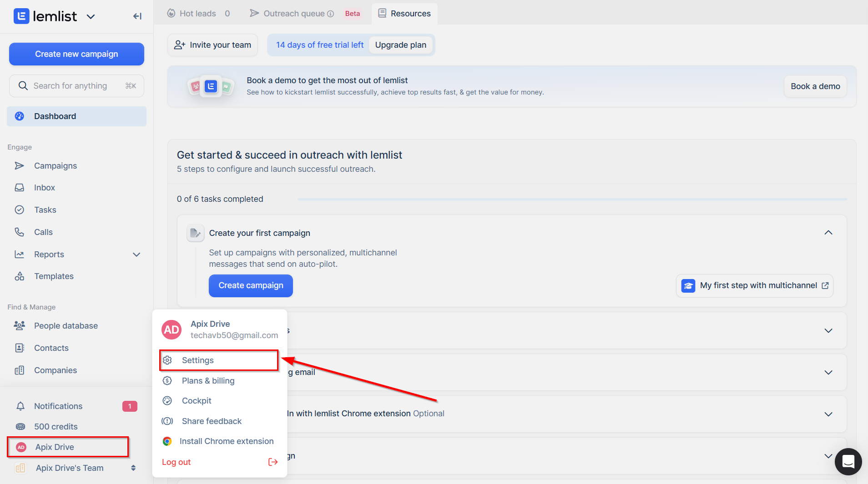Click the Notifications bell icon
Viewport: 868px width, 484px height.
tap(20, 406)
